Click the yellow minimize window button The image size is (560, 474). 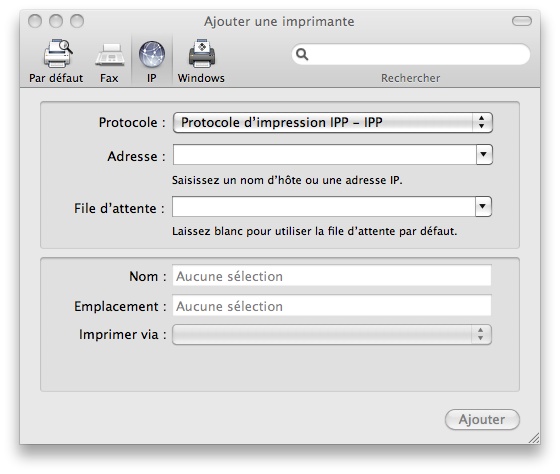(x=56, y=21)
